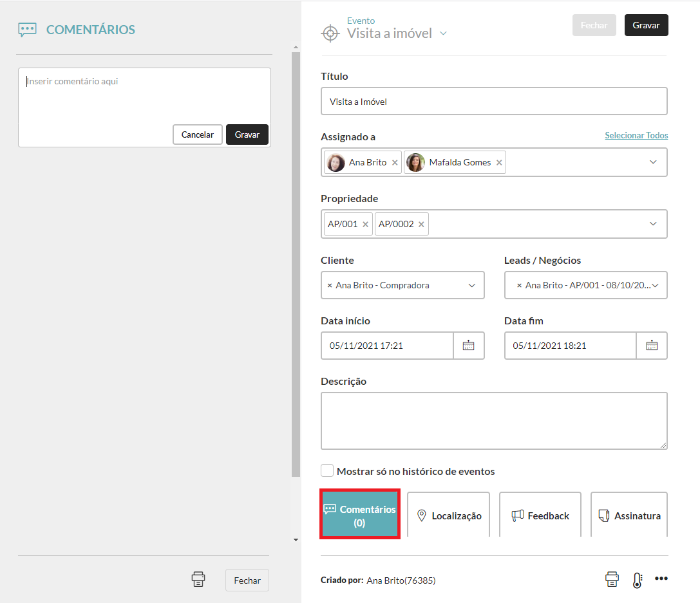This screenshot has height=603, width=700.
Task: Expand the Propriedade dropdown
Action: pos(653,224)
